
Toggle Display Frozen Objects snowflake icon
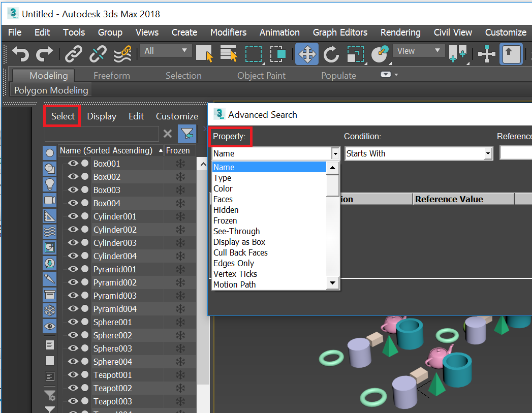(49, 310)
